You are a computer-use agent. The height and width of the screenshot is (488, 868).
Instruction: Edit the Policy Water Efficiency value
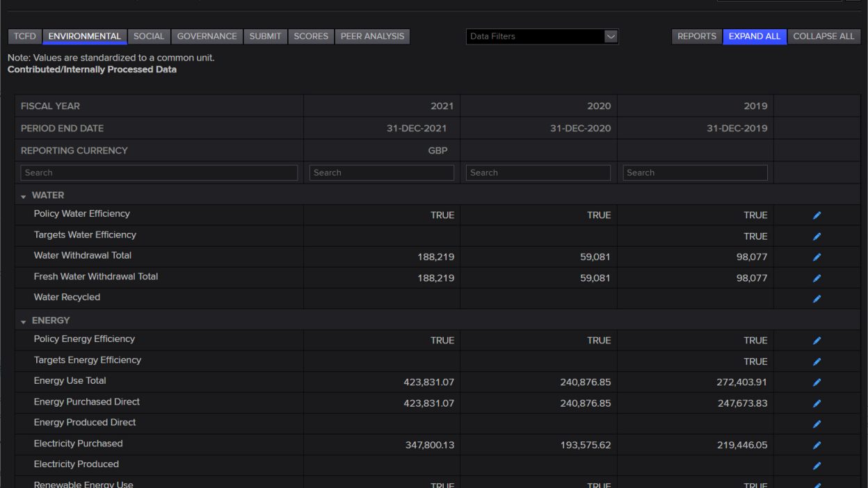(816, 215)
